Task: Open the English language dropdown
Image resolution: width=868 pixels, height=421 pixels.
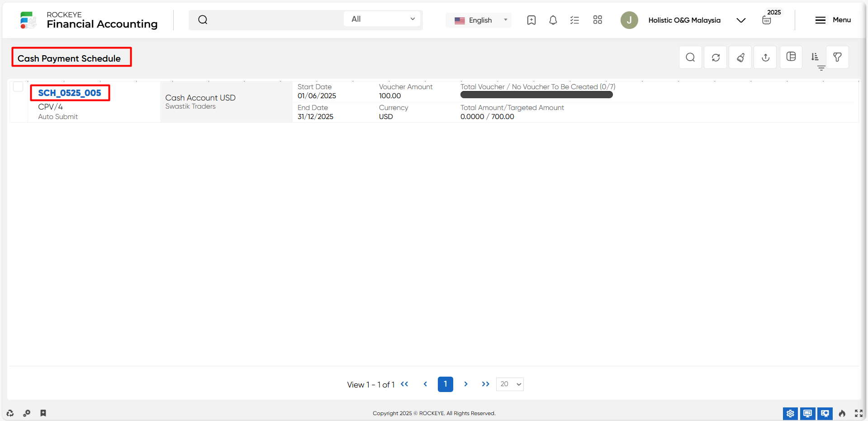Action: pyautogui.click(x=479, y=20)
